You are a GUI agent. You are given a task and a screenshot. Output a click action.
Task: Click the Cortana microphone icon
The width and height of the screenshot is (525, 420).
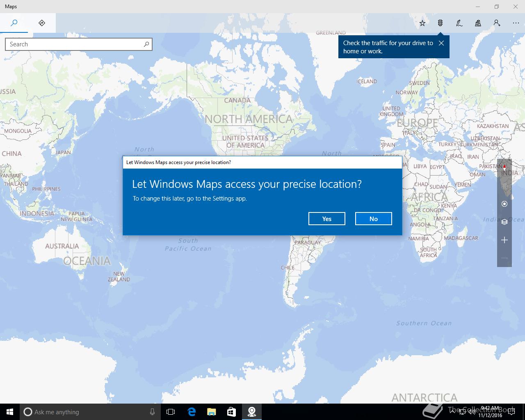click(152, 412)
